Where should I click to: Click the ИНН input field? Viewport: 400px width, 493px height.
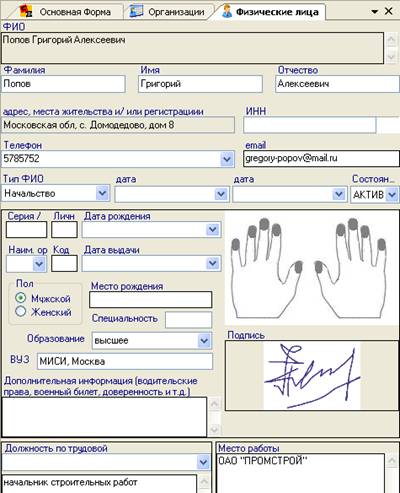[309, 125]
